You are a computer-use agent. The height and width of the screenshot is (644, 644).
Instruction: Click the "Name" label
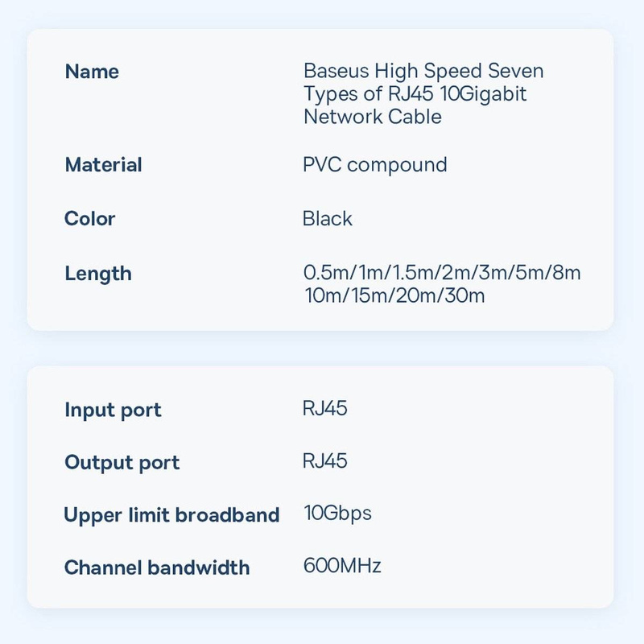point(92,72)
